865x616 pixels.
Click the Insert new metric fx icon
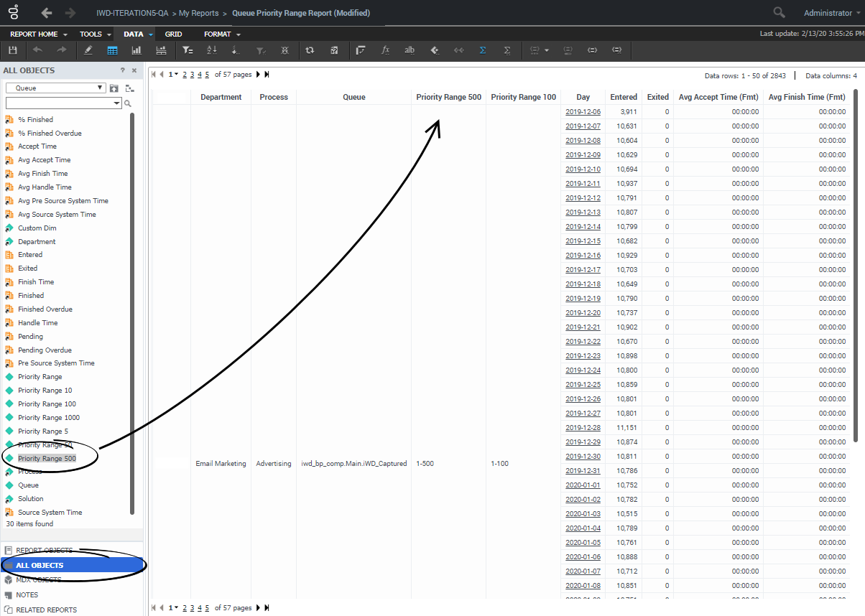pyautogui.click(x=385, y=50)
